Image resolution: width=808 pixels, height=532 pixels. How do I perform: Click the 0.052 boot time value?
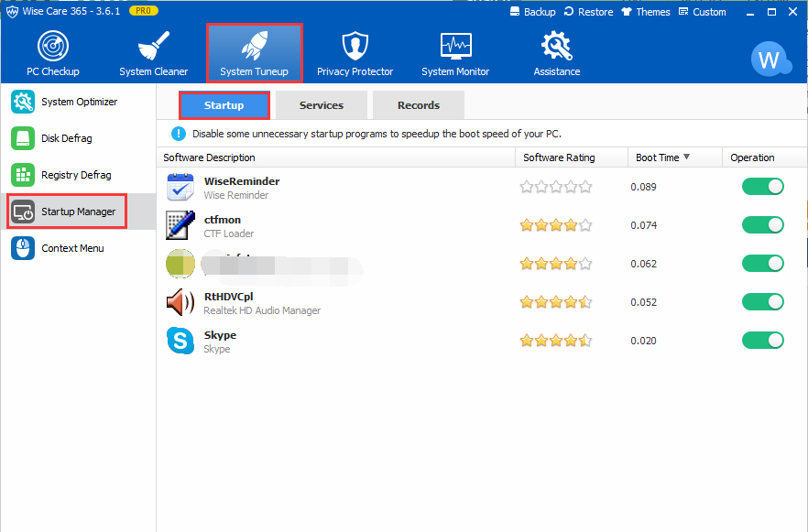(644, 302)
